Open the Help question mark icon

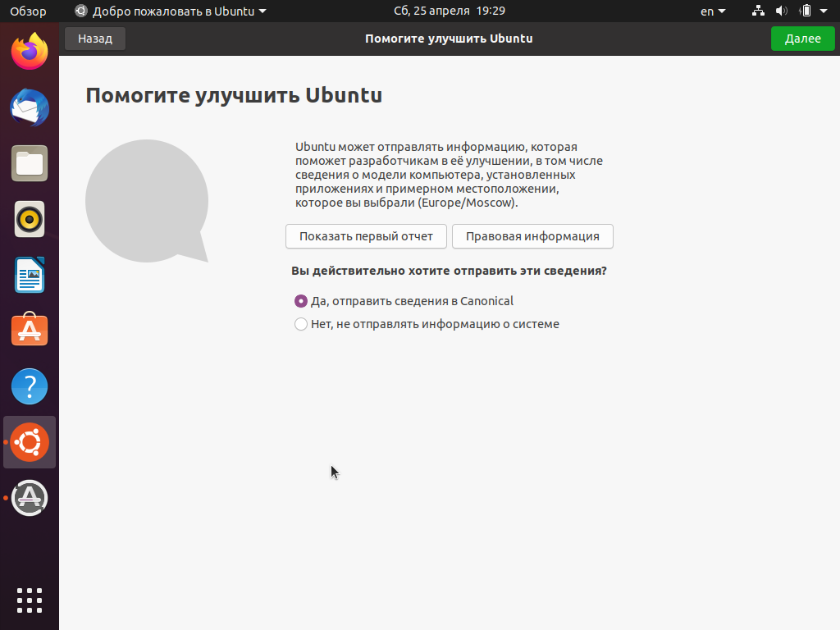(x=30, y=386)
